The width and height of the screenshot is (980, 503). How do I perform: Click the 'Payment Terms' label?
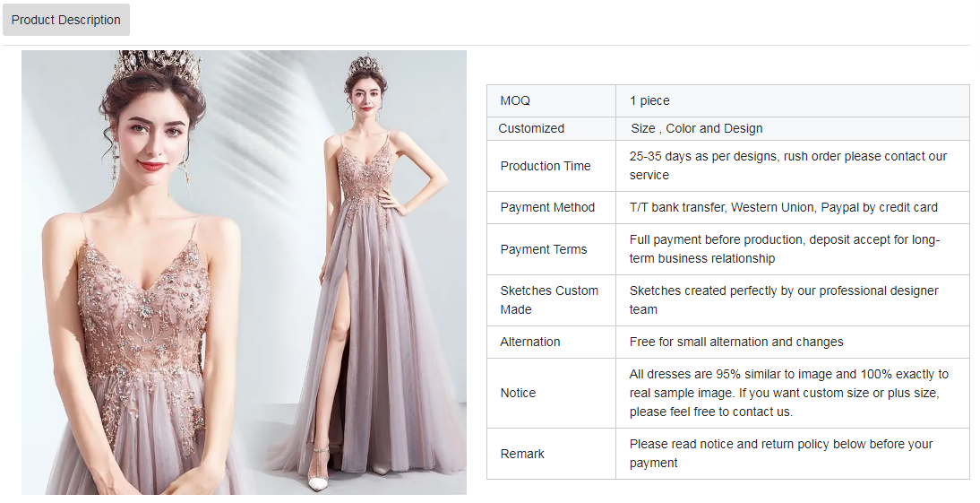click(x=543, y=249)
